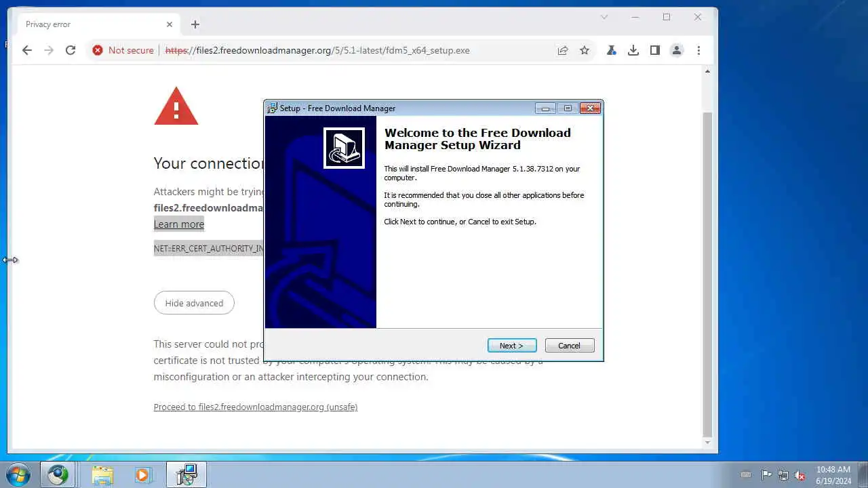The height and width of the screenshot is (488, 868).
Task: Open a new Chrome tab
Action: [195, 24]
